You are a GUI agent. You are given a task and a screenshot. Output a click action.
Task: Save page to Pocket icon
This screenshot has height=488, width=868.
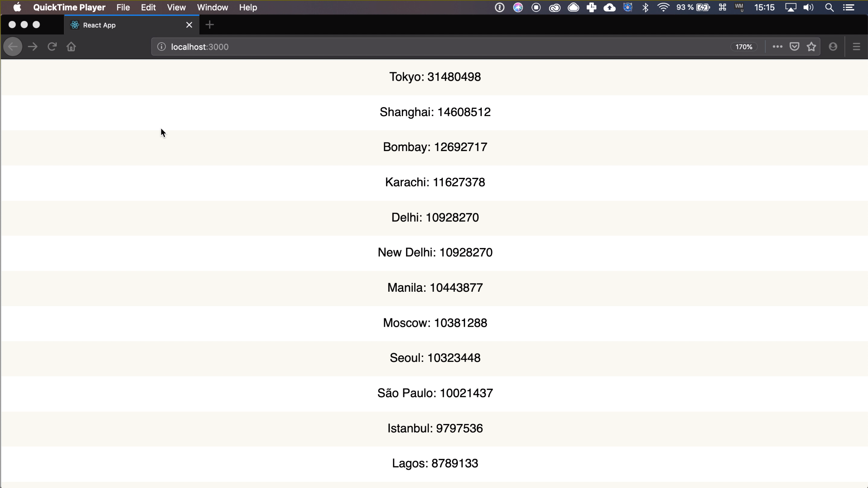[x=794, y=47]
